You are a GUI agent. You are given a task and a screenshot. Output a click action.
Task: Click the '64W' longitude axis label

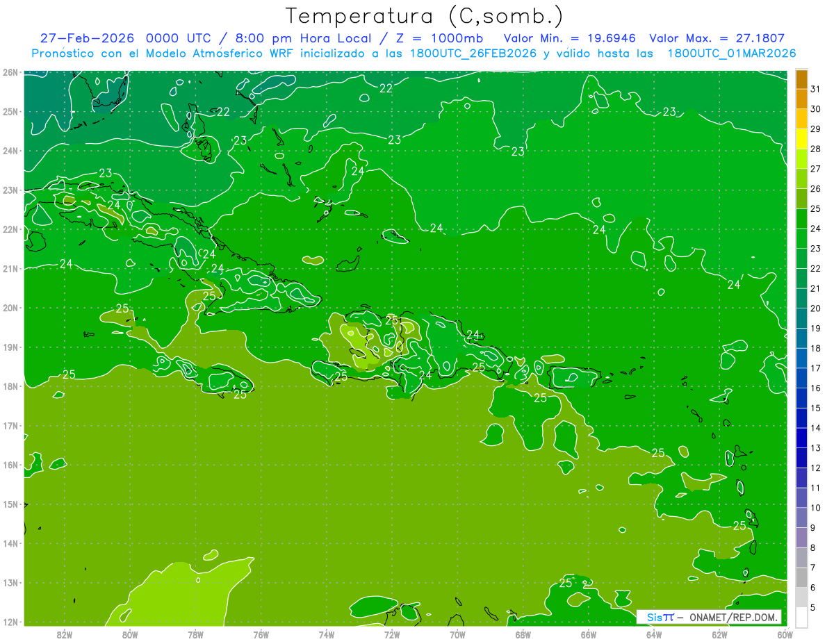(654, 634)
